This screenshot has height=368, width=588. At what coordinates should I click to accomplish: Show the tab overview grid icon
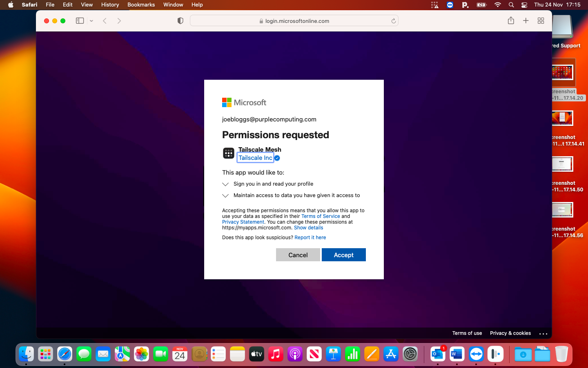pyautogui.click(x=541, y=21)
